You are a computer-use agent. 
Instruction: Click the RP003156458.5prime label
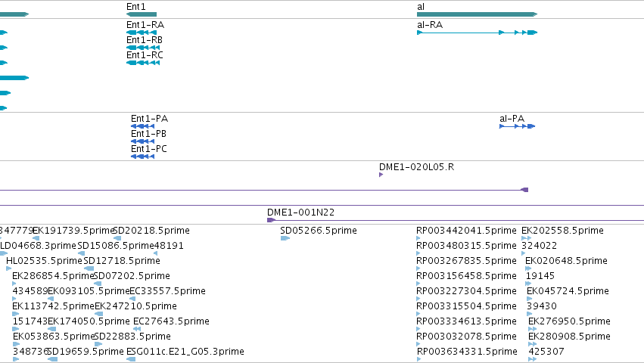(x=466, y=276)
